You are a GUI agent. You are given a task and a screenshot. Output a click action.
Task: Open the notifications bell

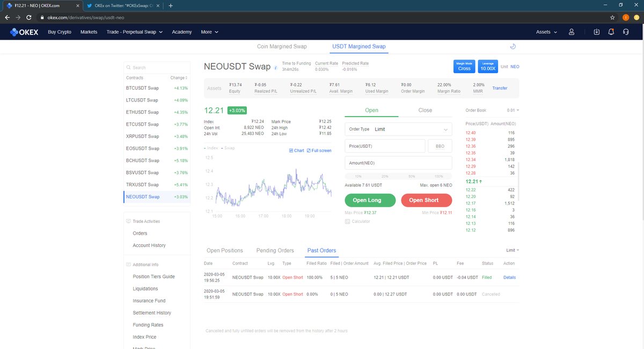tap(611, 32)
